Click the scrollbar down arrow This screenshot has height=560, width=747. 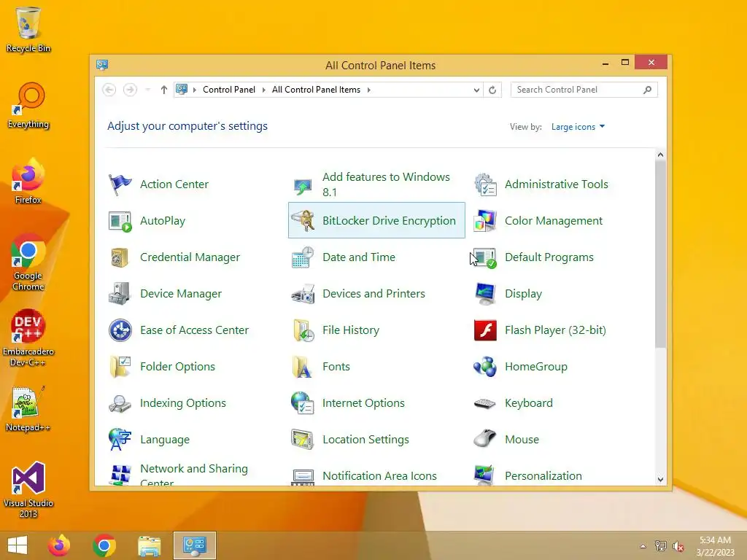click(660, 480)
